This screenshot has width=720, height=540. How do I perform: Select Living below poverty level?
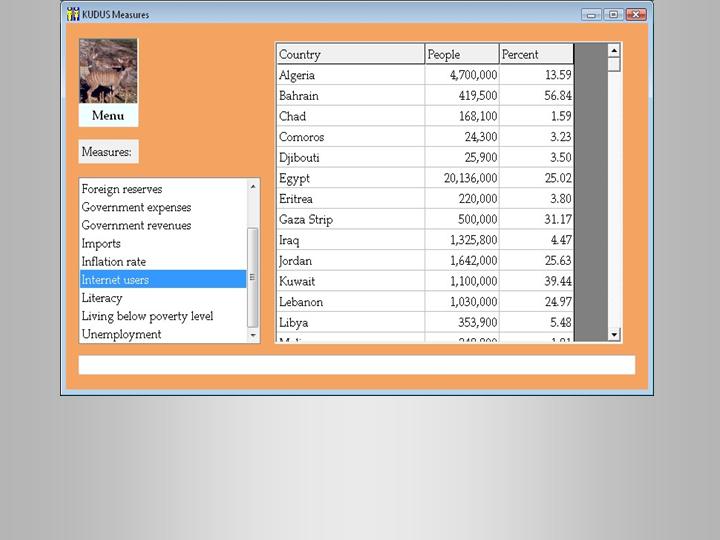pyautogui.click(x=147, y=316)
